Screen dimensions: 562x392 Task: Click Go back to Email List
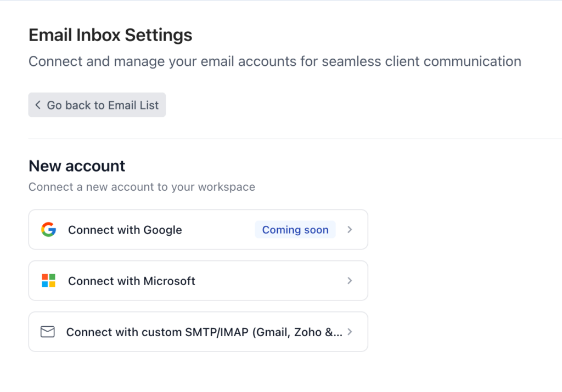click(x=97, y=105)
